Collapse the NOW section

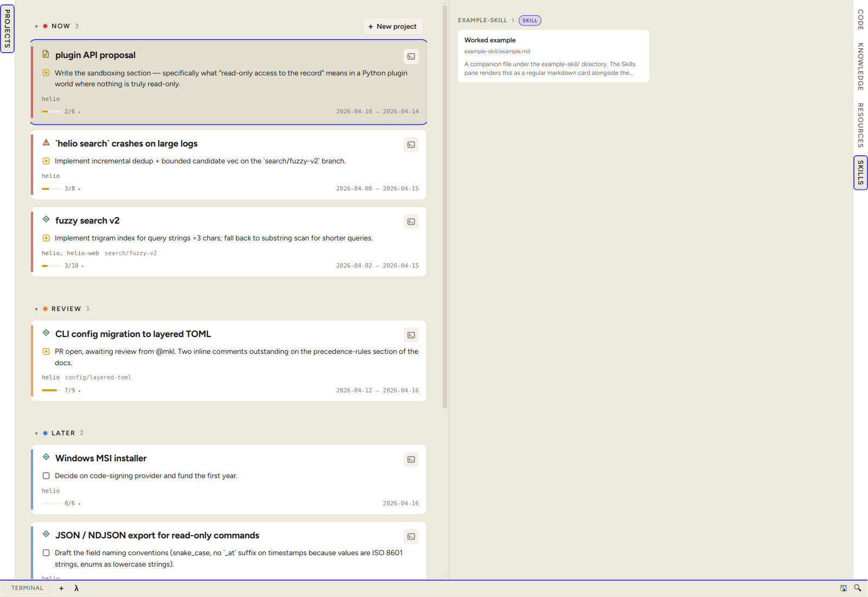tap(36, 27)
